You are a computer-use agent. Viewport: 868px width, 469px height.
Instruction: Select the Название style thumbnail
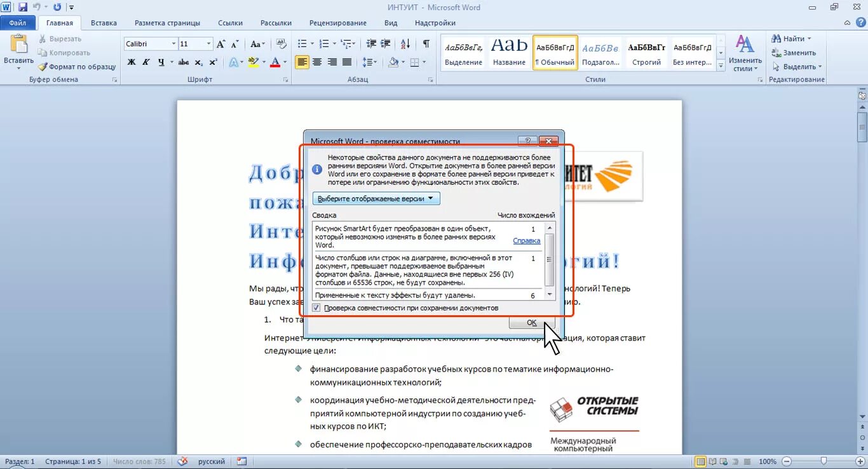[x=509, y=52]
